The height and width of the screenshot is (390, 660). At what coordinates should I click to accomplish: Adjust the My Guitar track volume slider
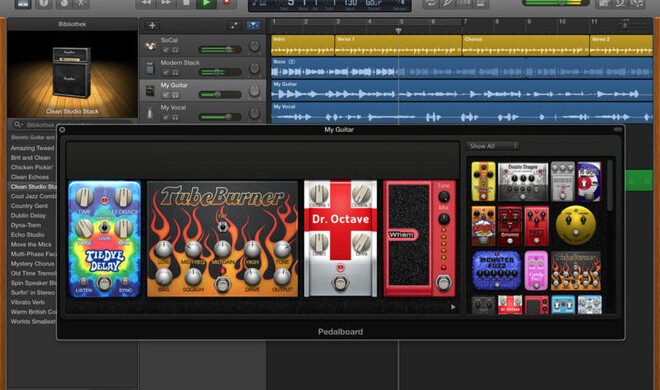pos(220,95)
